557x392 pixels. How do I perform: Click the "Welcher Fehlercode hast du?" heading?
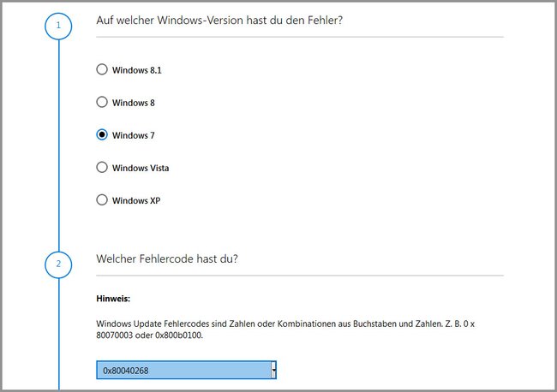point(167,258)
